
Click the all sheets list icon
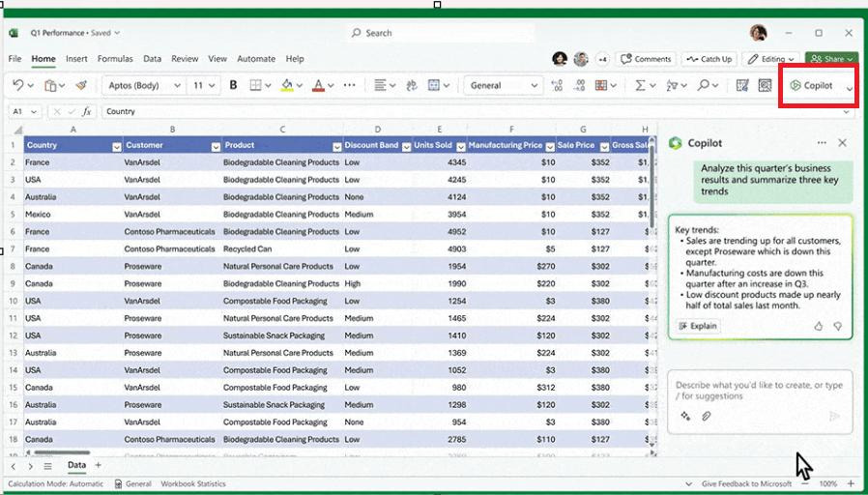[47, 466]
